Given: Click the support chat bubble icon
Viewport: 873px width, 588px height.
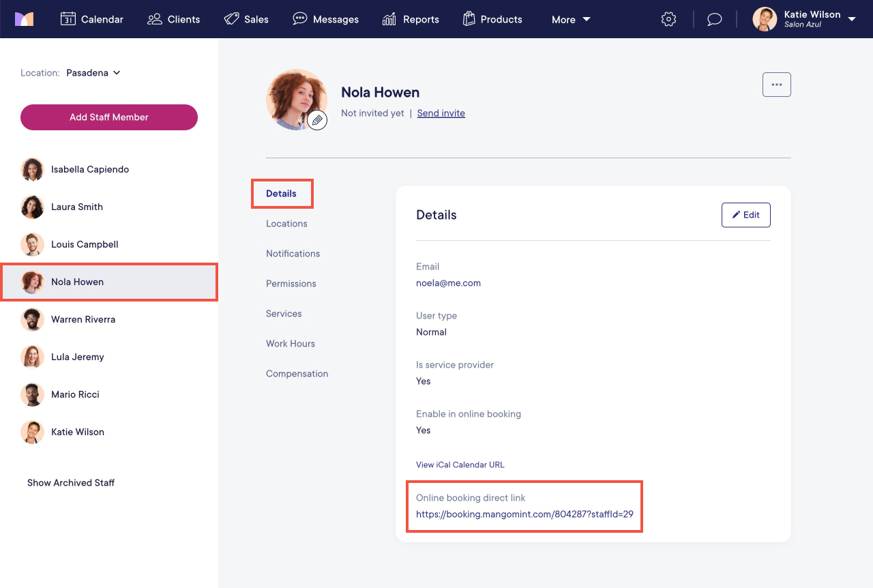Looking at the screenshot, I should (x=714, y=18).
